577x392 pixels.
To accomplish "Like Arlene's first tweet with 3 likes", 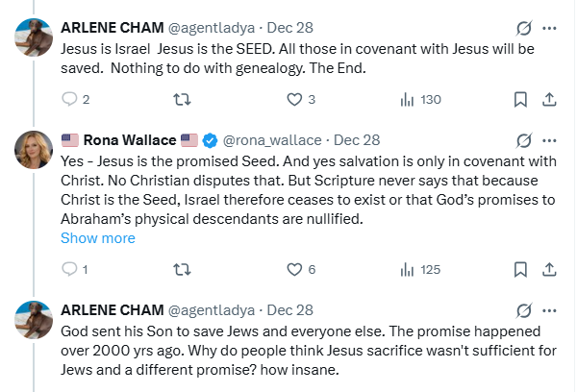I will point(295,99).
